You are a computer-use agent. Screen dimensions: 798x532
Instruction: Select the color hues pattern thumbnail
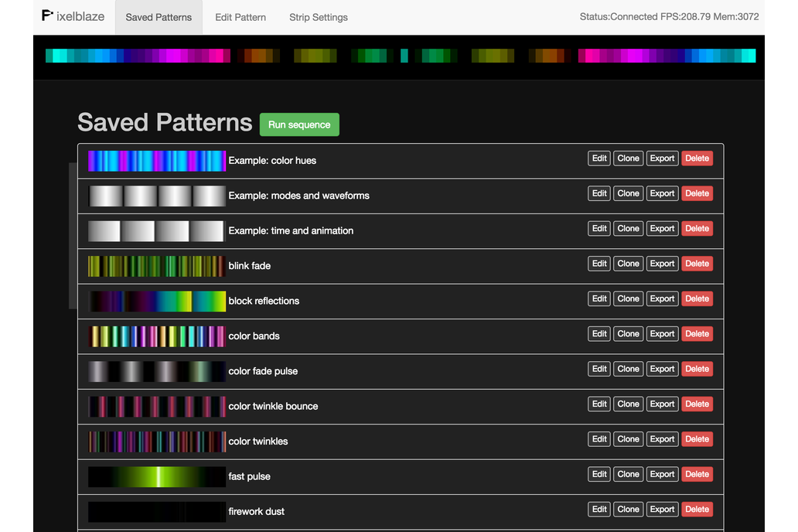click(x=157, y=161)
